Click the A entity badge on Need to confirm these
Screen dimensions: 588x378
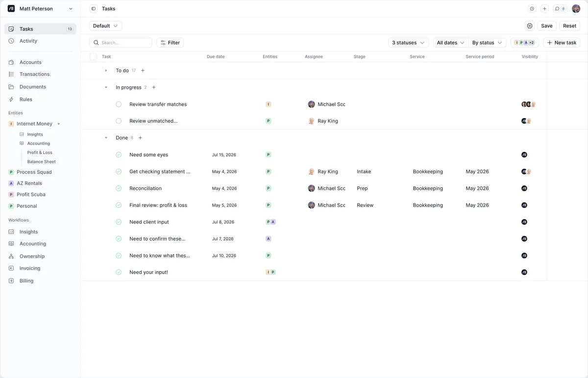point(269,239)
